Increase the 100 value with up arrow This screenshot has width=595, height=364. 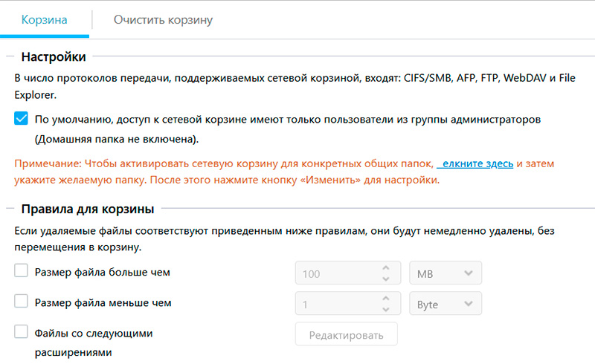click(x=385, y=268)
